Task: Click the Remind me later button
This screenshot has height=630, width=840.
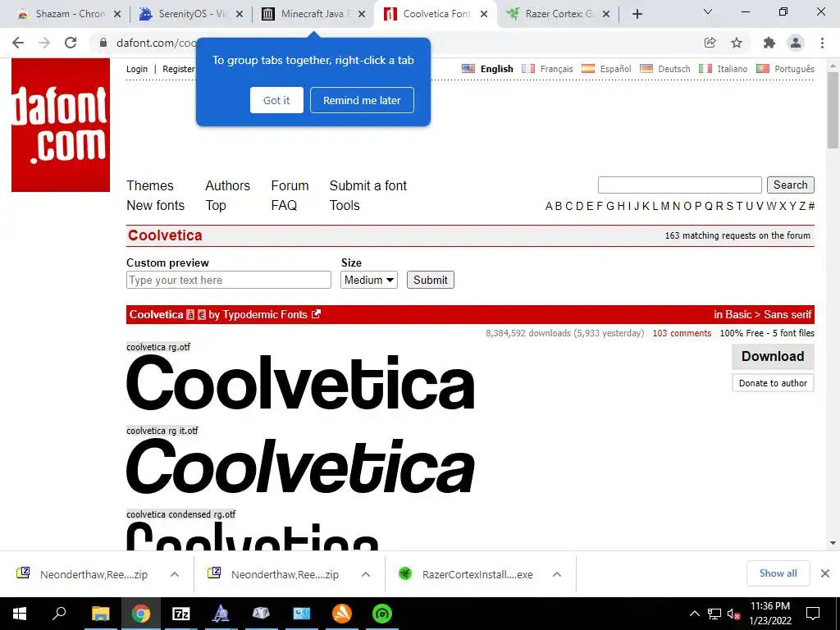Action: (362, 100)
